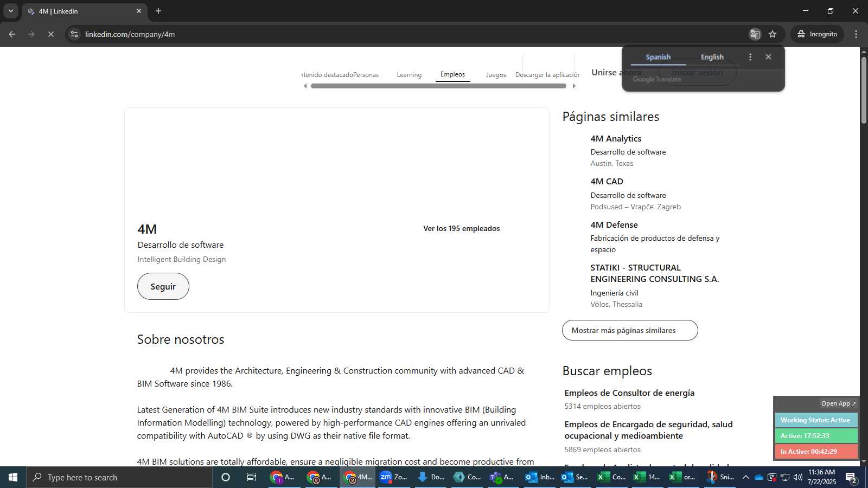Viewport: 868px width, 488px height.
Task: Open Task View on taskbar
Action: [x=252, y=477]
